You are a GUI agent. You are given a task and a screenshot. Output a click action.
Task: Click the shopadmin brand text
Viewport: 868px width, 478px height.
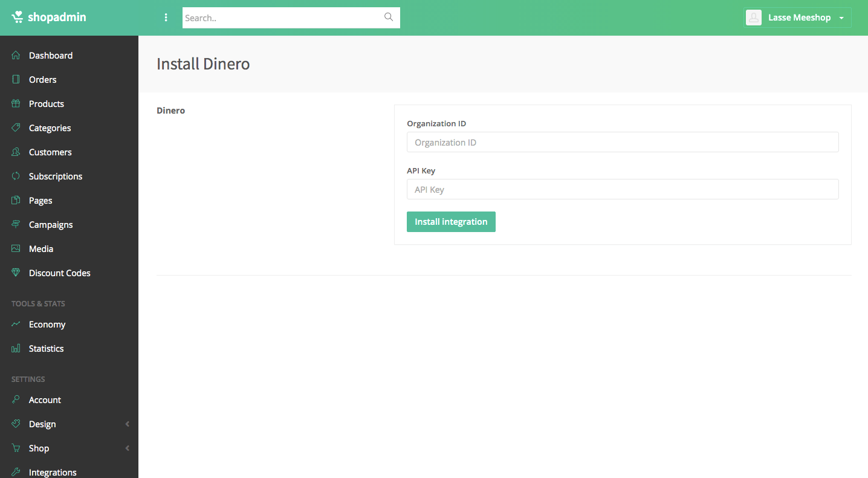[57, 17]
